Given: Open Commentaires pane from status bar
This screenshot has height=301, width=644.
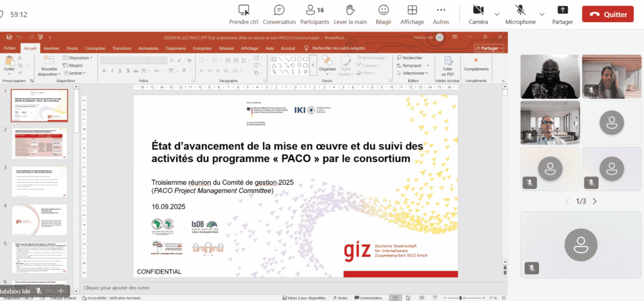Looking at the screenshot, I should 369,298.
